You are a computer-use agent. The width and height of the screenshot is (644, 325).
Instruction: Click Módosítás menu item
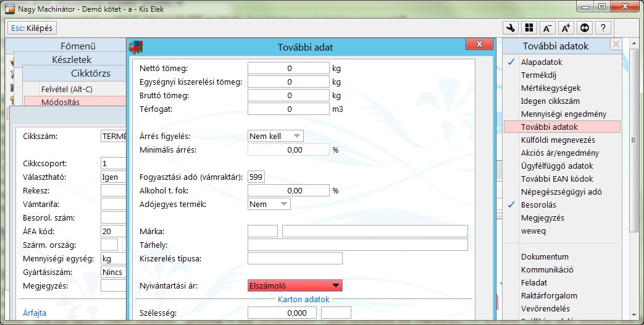pyautogui.click(x=75, y=101)
